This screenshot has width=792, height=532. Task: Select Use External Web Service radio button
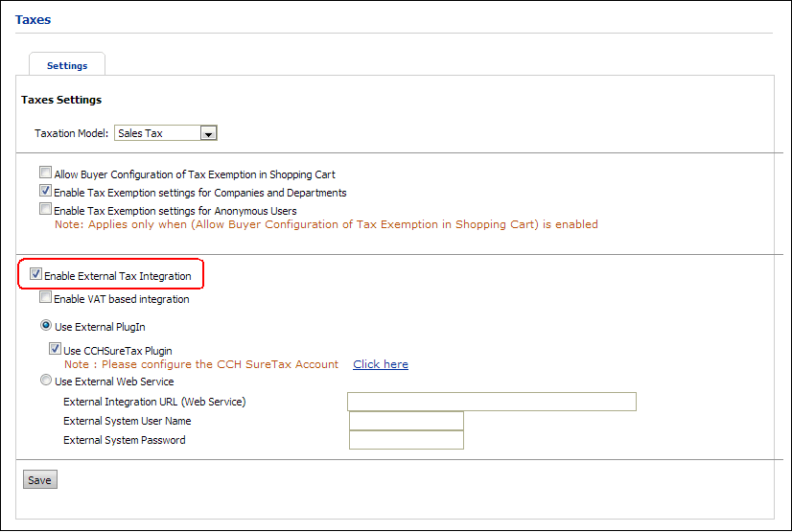click(46, 381)
